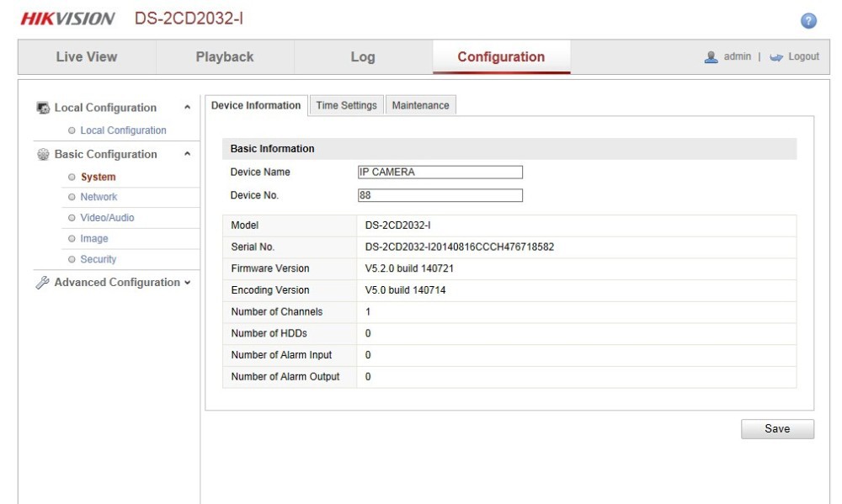Click the Basic Configuration gear icon
Screen dimensions: 842x504
(43, 155)
